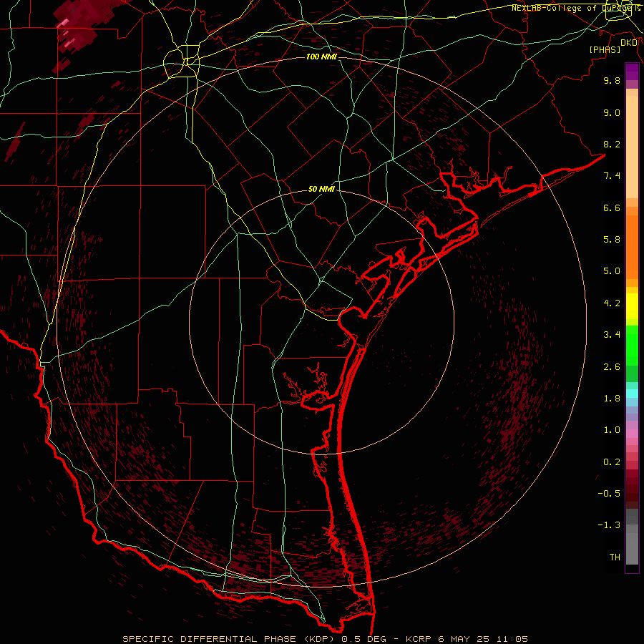Click the dark red segment near -0.5
The height and width of the screenshot is (644, 644).
pos(632,494)
